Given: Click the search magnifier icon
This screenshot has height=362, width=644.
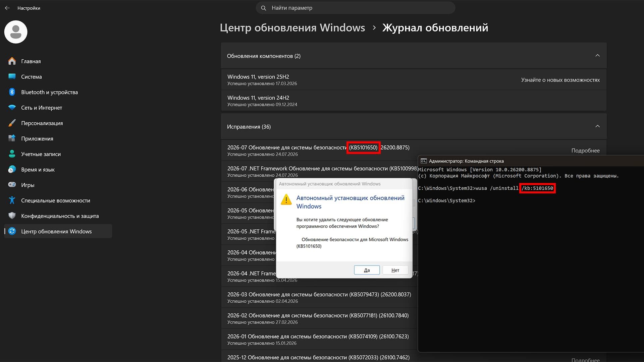Looking at the screenshot, I should pyautogui.click(x=264, y=8).
